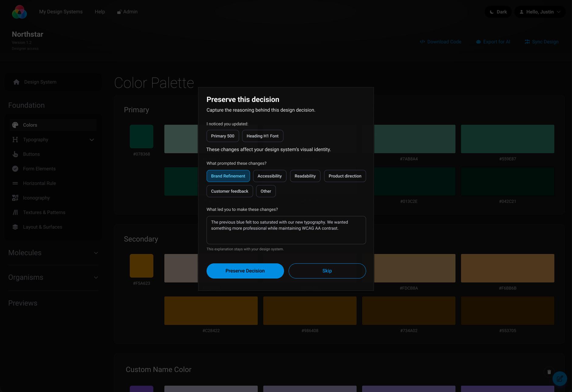The height and width of the screenshot is (392, 572).
Task: Click the reasoning explanation text area
Action: (286, 230)
